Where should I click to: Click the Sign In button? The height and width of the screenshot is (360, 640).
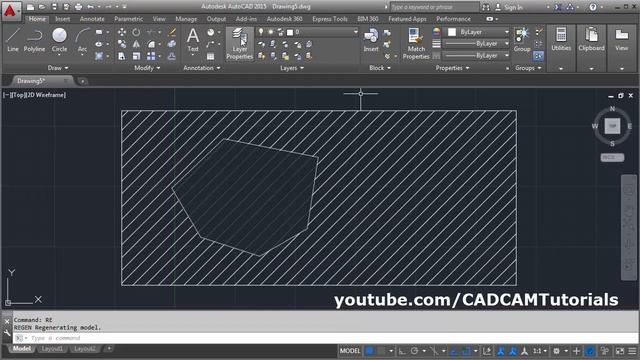click(x=509, y=7)
